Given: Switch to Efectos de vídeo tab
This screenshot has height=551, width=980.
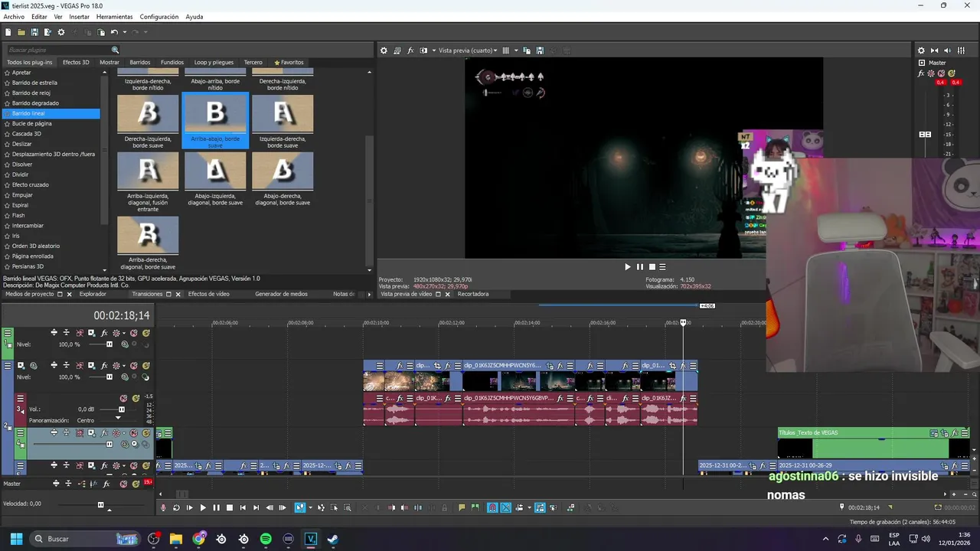Looking at the screenshot, I should pyautogui.click(x=209, y=294).
